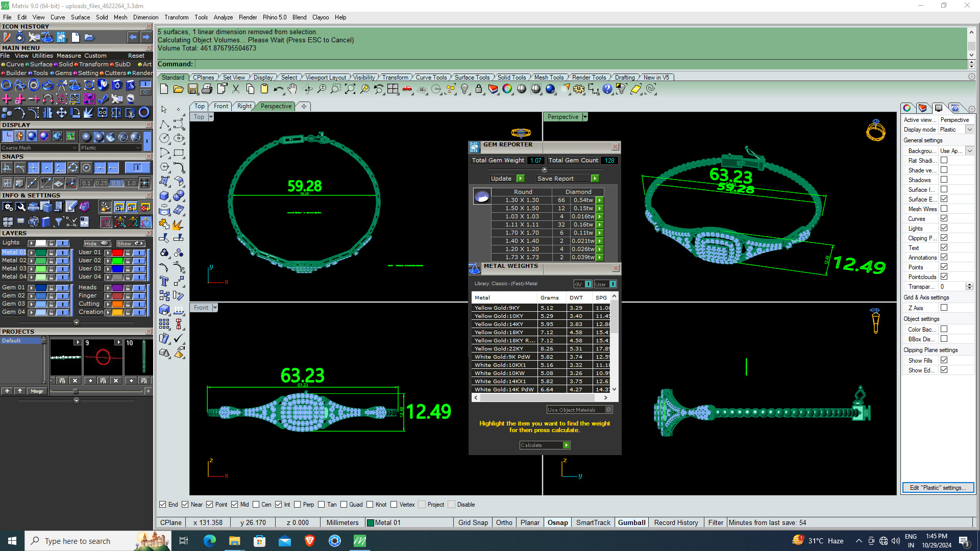Enable the Cen osnap checkbox

(256, 505)
